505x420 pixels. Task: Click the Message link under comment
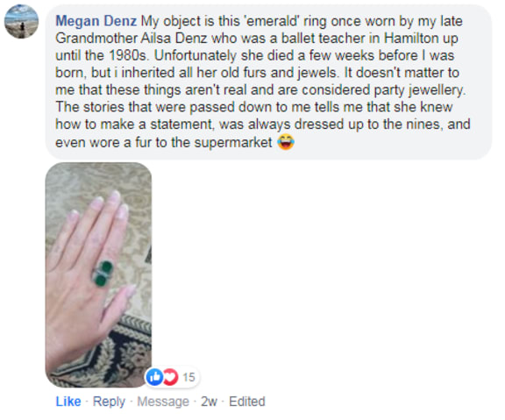point(163,402)
